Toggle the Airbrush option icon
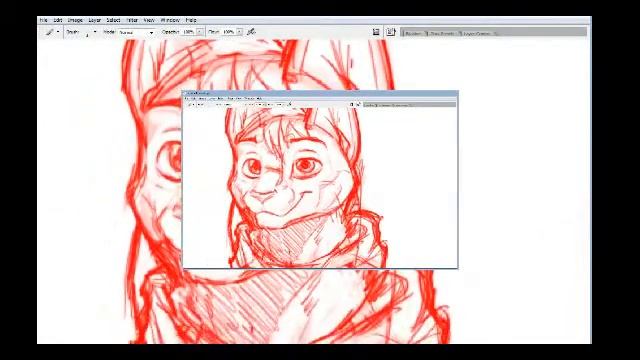The height and width of the screenshot is (360, 640). pos(251,32)
